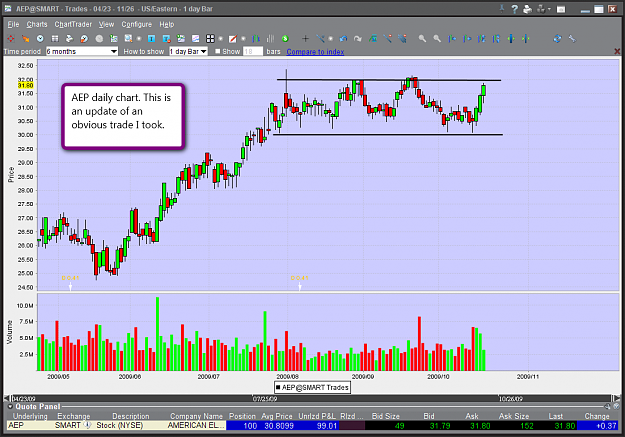Screen dimensions: 625x437
Task: Click the remove all trendlines icon
Action: [402, 39]
